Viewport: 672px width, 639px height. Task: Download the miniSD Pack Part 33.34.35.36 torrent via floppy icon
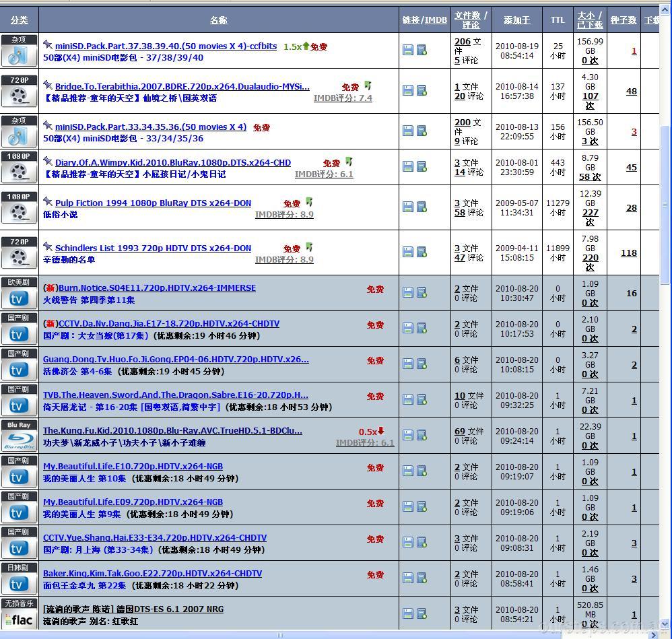[408, 131]
